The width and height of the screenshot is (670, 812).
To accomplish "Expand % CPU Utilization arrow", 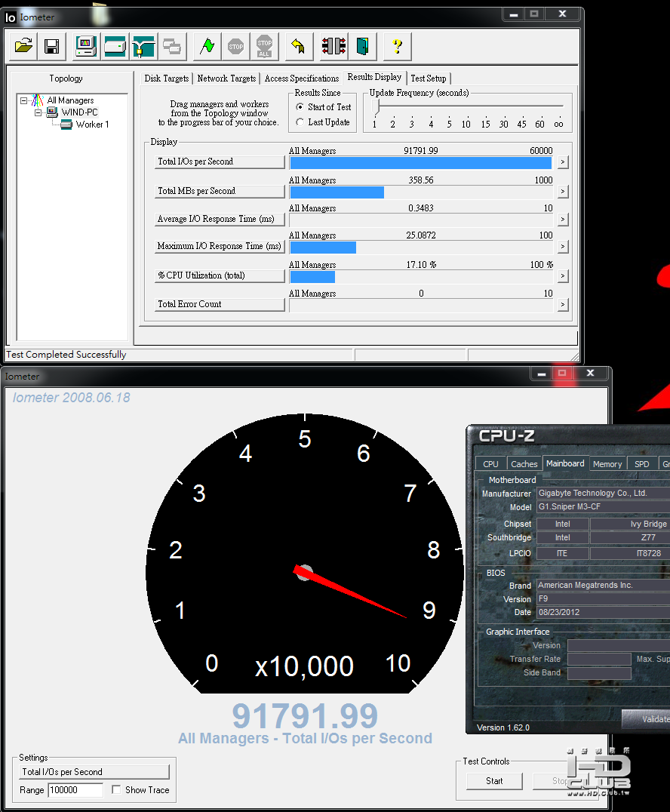I will [562, 276].
